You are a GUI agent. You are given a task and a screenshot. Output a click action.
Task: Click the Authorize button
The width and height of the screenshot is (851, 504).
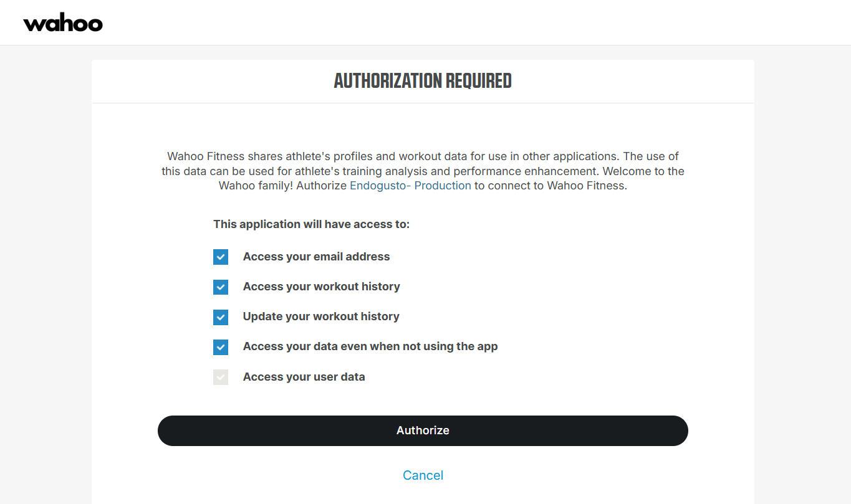click(x=423, y=430)
